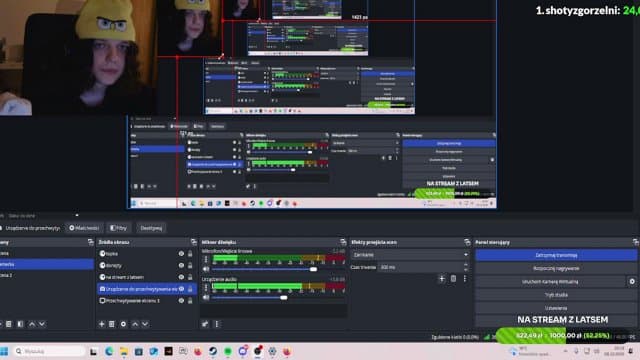This screenshot has height=360, width=640.
Task: Open Steam from the Windows taskbar
Action: [213, 351]
